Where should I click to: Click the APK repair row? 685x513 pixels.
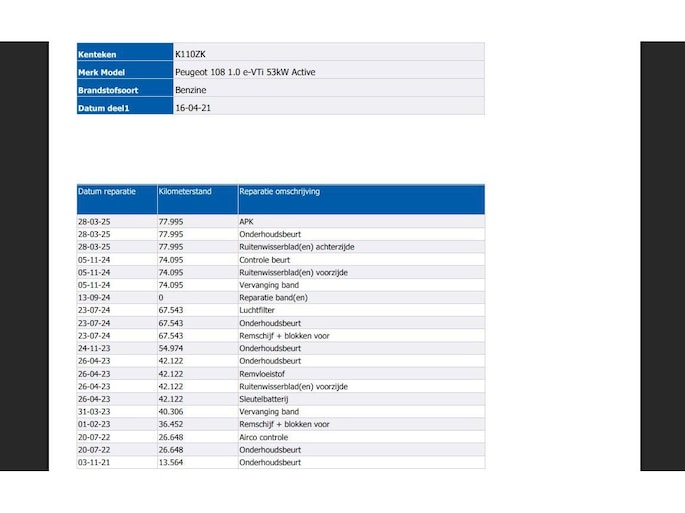(x=280, y=222)
